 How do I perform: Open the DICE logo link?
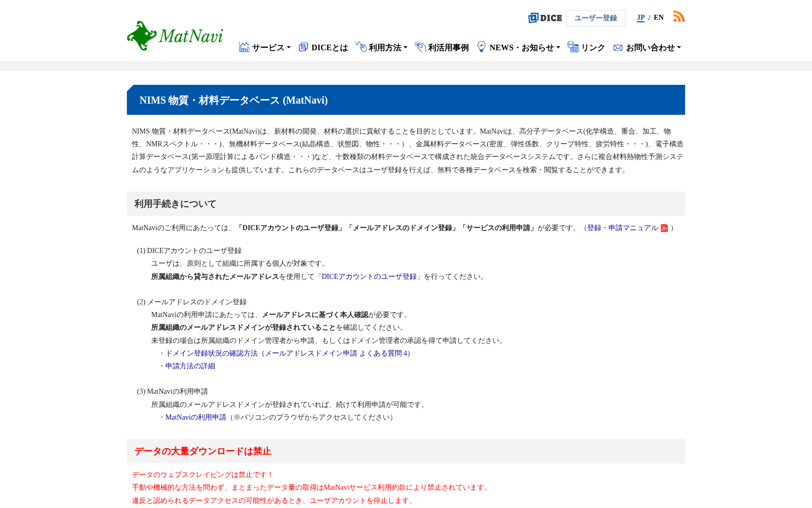point(545,18)
